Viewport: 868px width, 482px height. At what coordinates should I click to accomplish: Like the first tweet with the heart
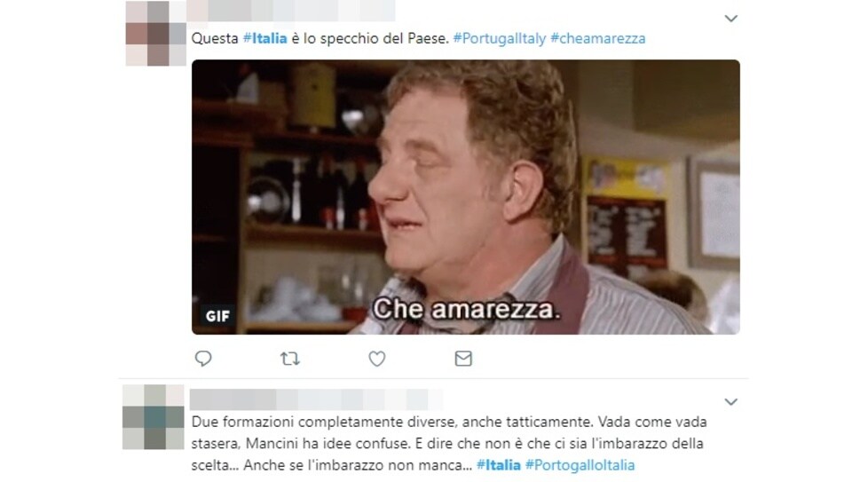click(377, 359)
